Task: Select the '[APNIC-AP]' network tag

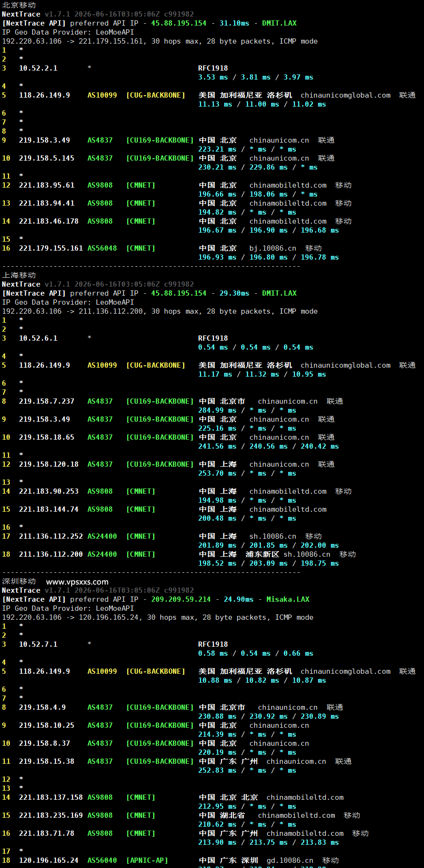Action: pos(147,860)
